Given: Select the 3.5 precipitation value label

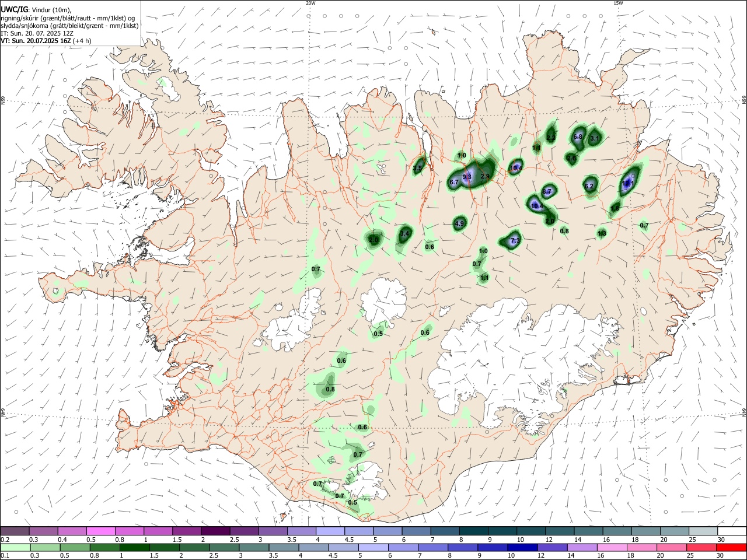Looking at the screenshot, I should coord(417,168).
